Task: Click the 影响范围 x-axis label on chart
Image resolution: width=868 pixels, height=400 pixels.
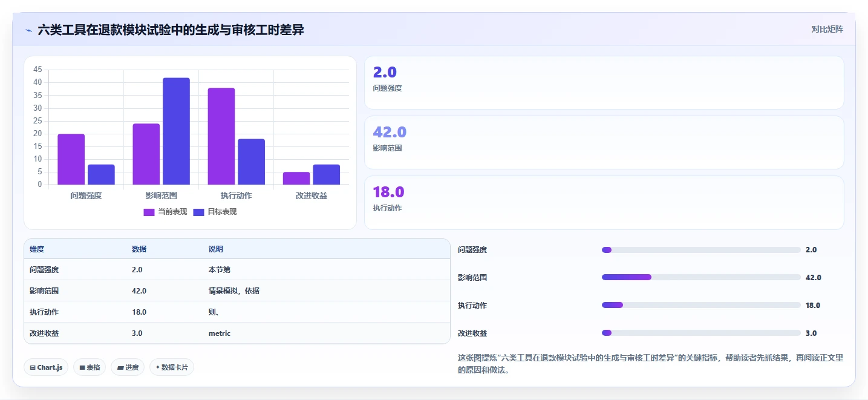Action: coord(162,195)
